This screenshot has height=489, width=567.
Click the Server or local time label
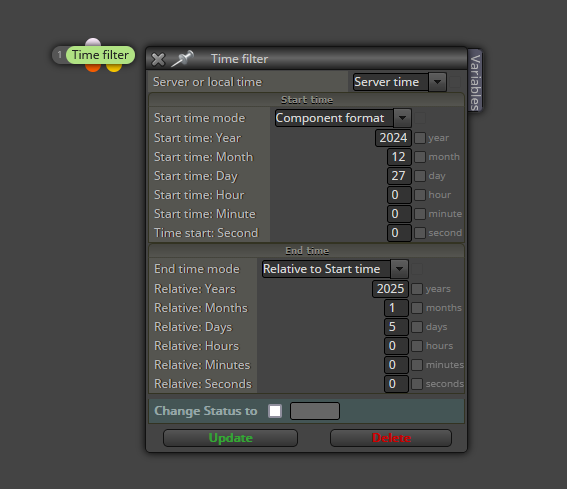click(207, 82)
